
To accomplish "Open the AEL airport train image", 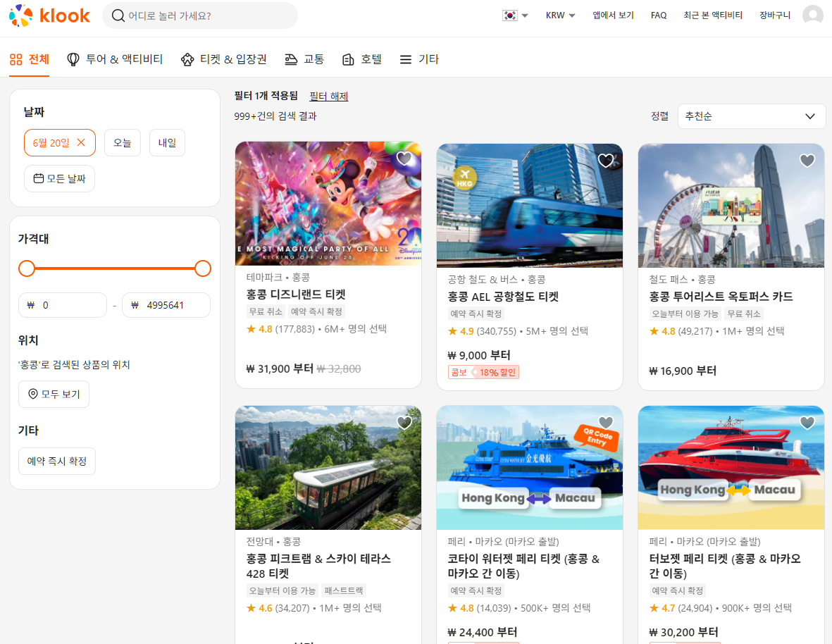I will click(x=530, y=206).
